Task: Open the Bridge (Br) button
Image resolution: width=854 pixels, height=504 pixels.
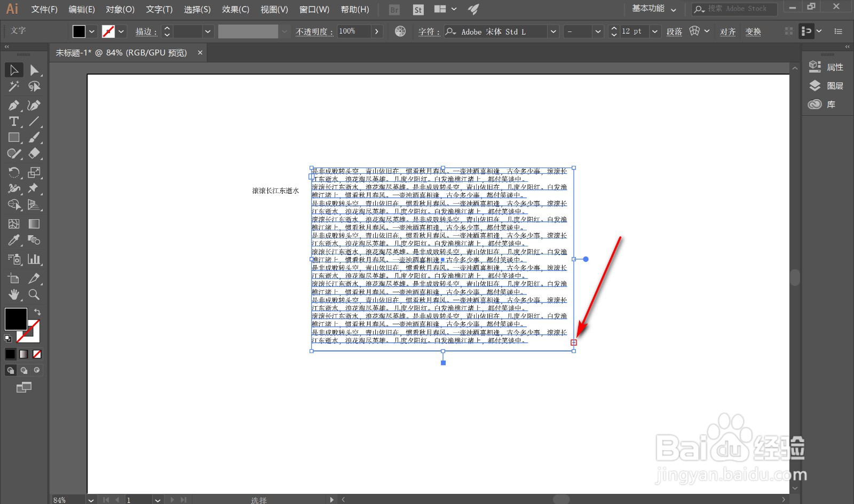Action: 394,10
